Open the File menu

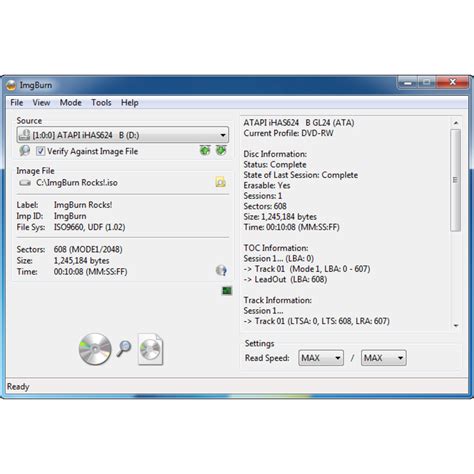[17, 103]
